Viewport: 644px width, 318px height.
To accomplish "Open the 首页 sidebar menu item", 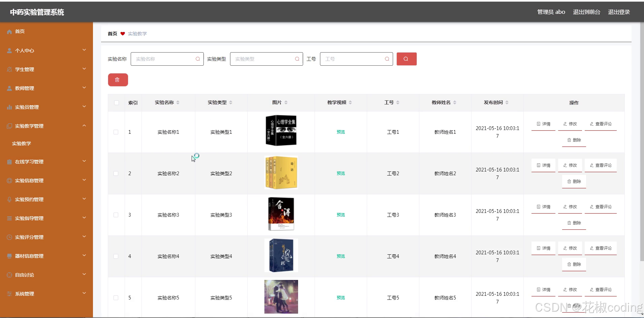I will point(46,32).
